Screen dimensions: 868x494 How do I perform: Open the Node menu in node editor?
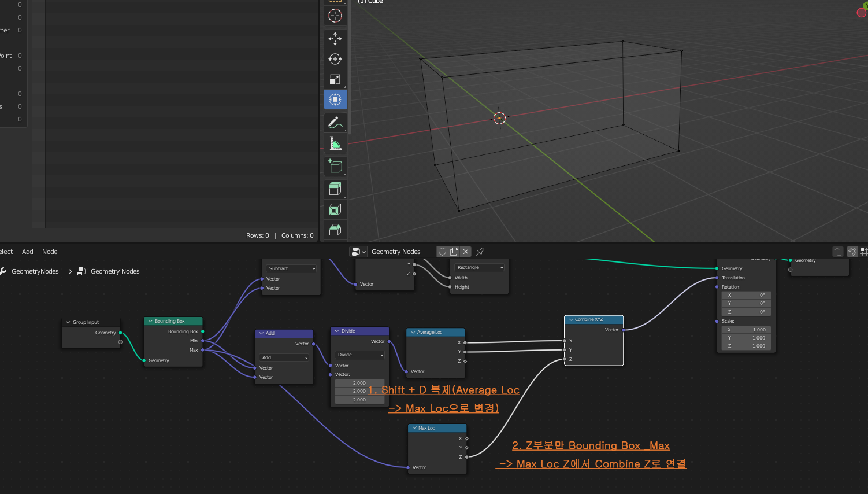pos(50,252)
